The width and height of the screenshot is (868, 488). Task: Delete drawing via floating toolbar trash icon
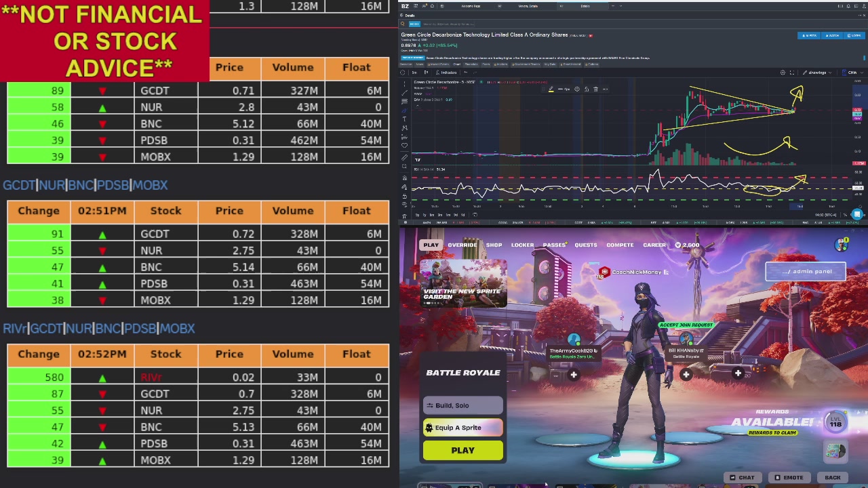[595, 89]
